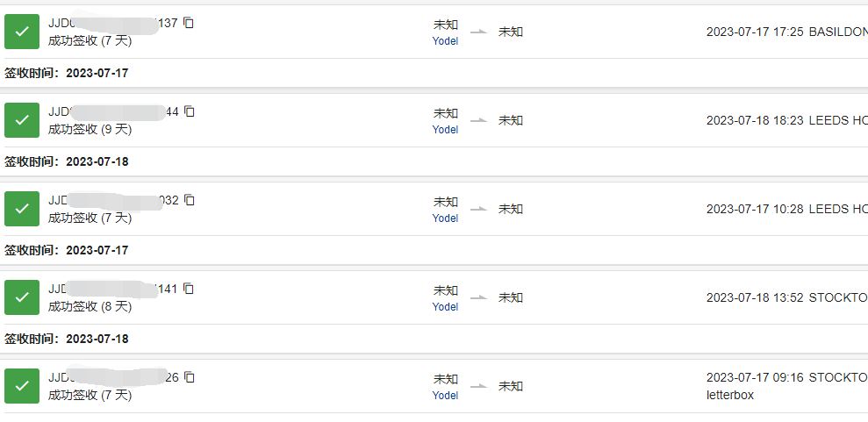Click green checkmark for 2023-07-18 18:23 LEEDS parcel
The image size is (868, 422).
[22, 120]
